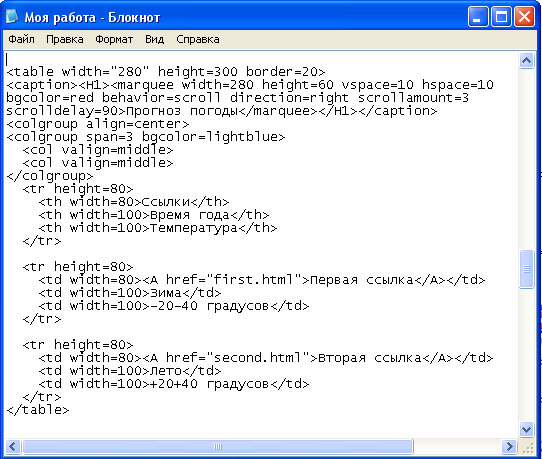Click the horizontal scrollbar right arrow
The height and width of the screenshot is (459, 542).
pos(510,446)
